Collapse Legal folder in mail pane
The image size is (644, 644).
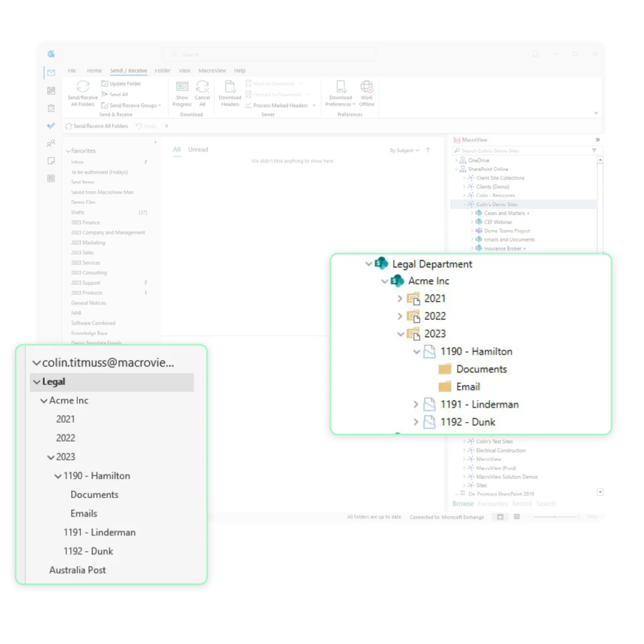pos(36,382)
